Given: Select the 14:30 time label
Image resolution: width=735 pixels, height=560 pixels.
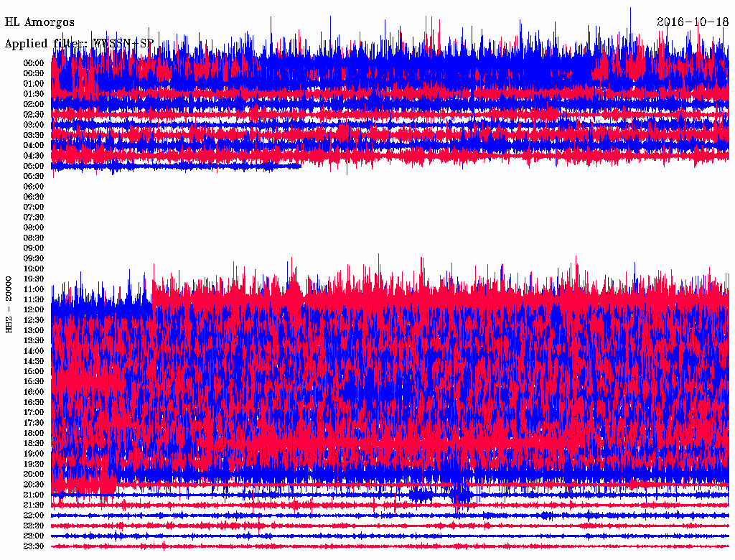Looking at the screenshot, I should (34, 360).
